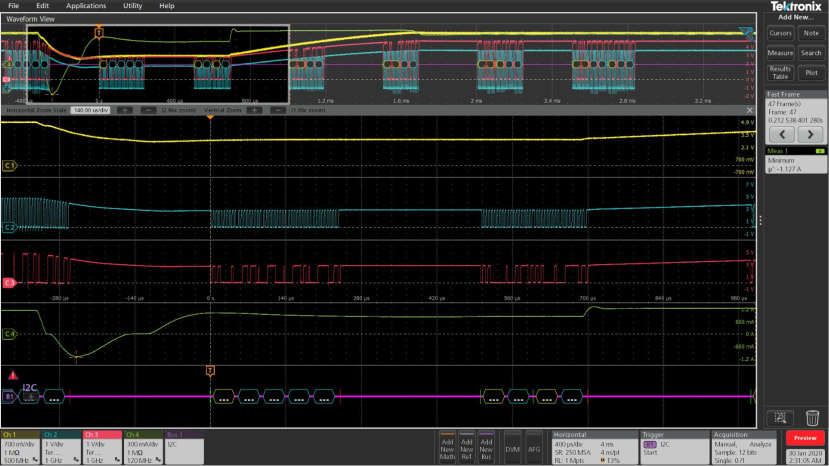
Task: Click the C3 channel handle
Action: (9, 283)
